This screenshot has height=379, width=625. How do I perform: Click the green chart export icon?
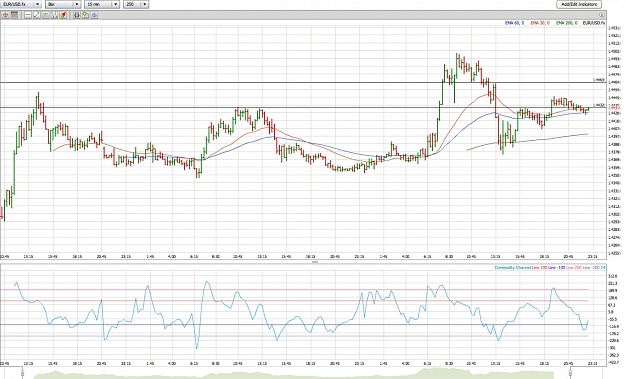85,15
